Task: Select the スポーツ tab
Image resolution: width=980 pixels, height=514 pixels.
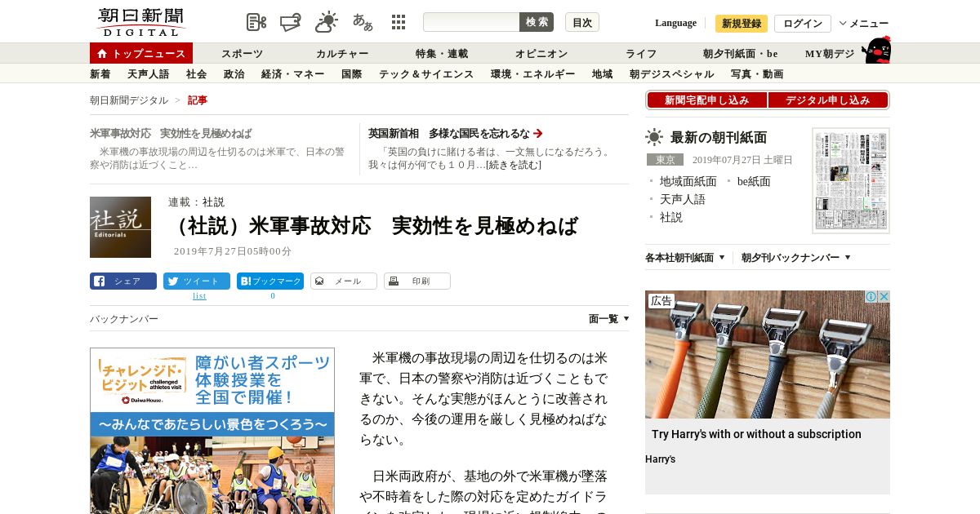Action: (x=243, y=54)
